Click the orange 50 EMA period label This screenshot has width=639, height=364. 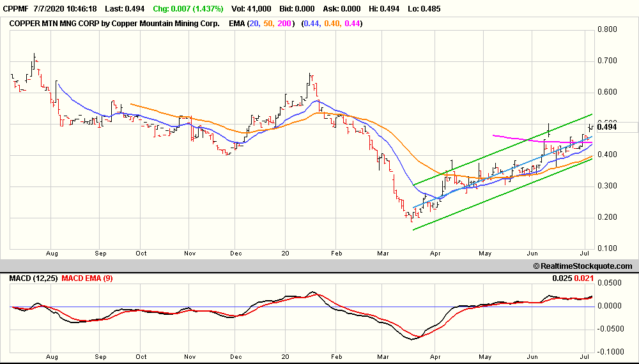pos(268,24)
